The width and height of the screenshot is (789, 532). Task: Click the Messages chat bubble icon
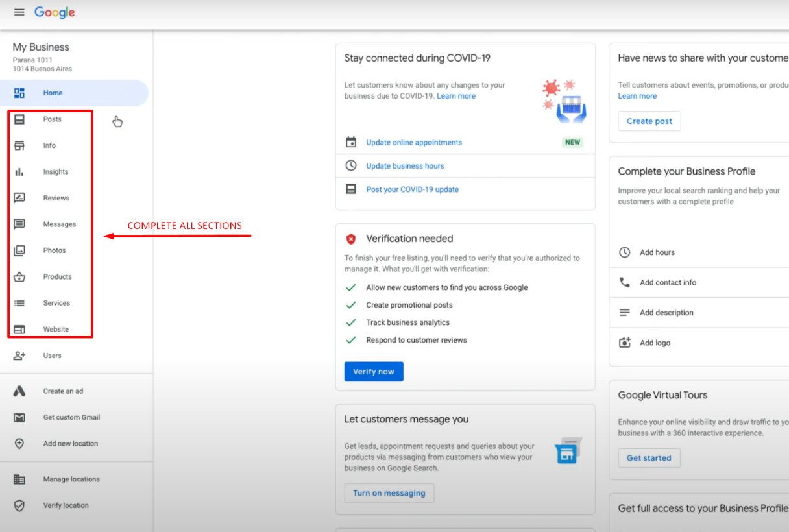pyautogui.click(x=19, y=224)
